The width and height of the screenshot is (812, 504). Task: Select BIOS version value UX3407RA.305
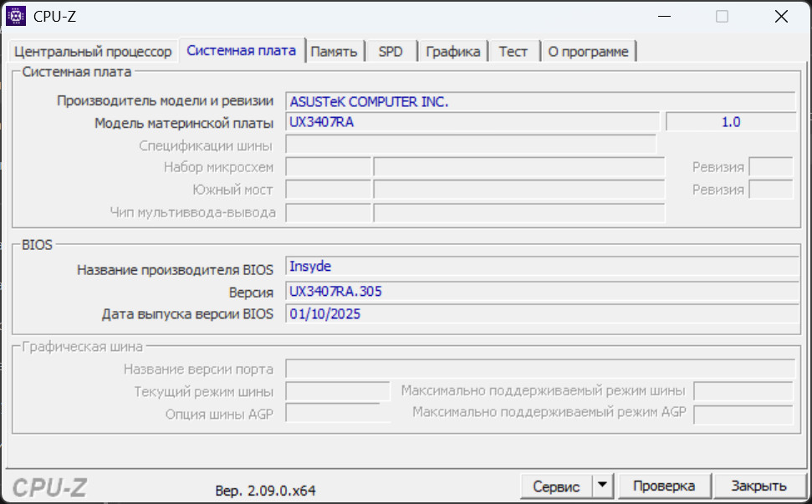(x=542, y=292)
